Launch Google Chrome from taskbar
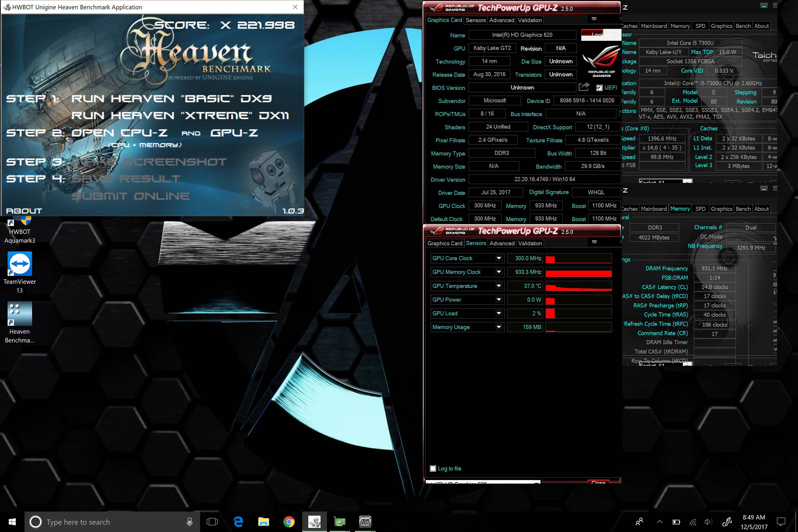The image size is (798, 532). pyautogui.click(x=289, y=522)
